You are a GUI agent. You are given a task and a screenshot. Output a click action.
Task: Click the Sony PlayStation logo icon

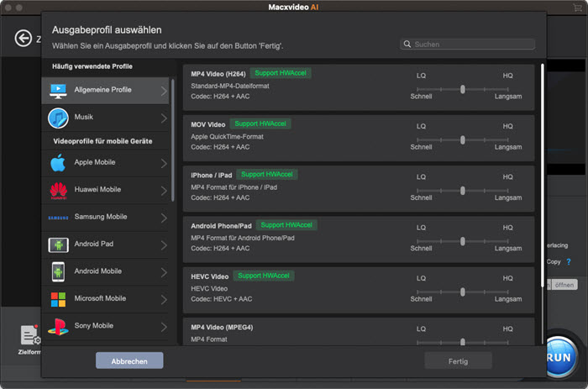58,326
